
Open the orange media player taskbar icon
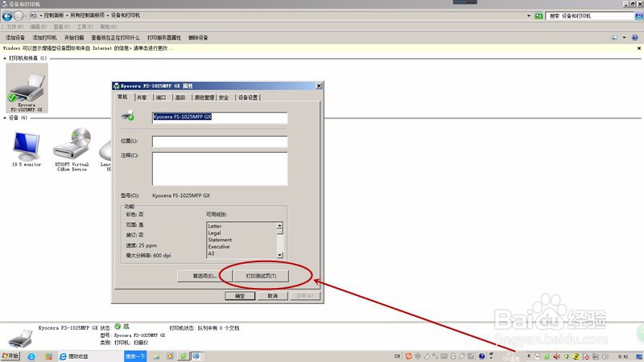[170, 356]
